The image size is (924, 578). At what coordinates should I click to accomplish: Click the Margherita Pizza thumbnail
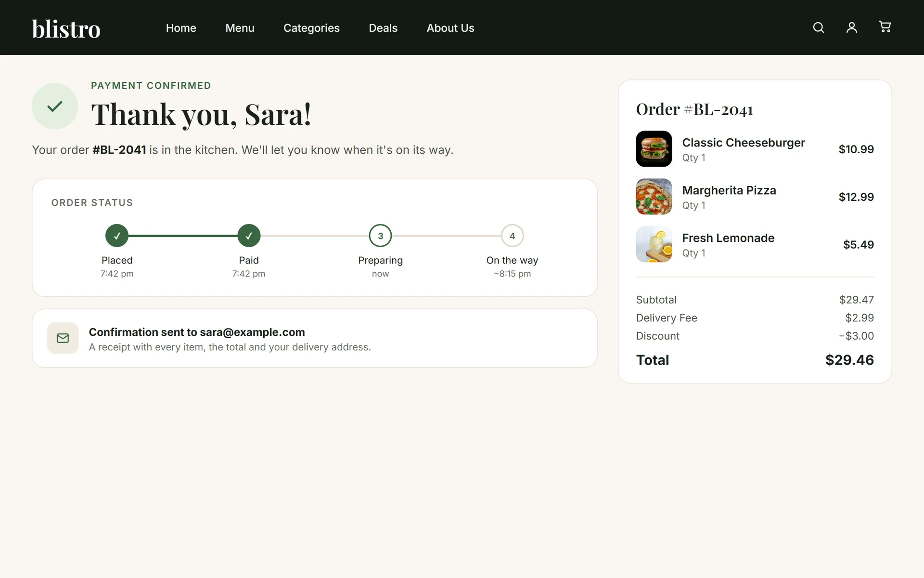pyautogui.click(x=654, y=197)
